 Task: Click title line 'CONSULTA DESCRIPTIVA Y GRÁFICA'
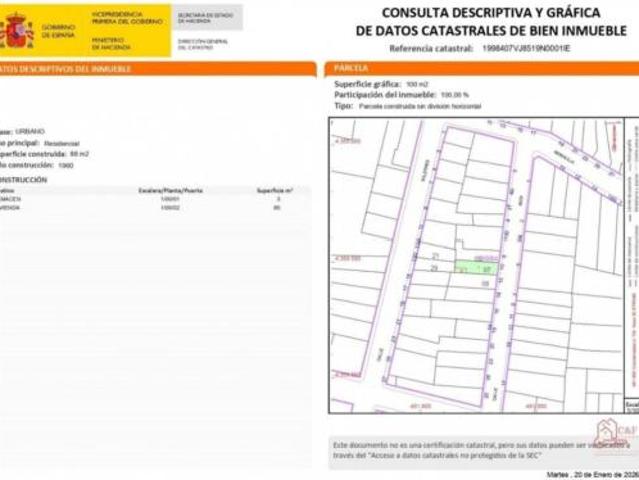pyautogui.click(x=491, y=13)
